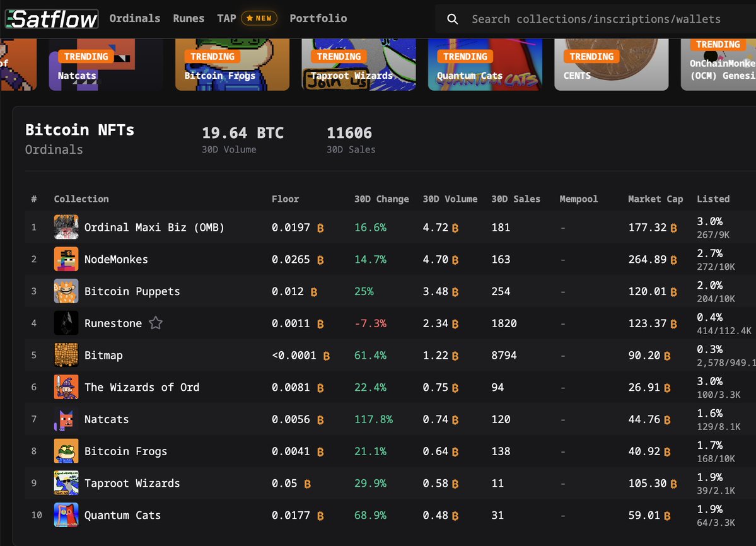The image size is (756, 546).
Task: Click the Taproot Wizards icon in table
Action: [x=66, y=483]
